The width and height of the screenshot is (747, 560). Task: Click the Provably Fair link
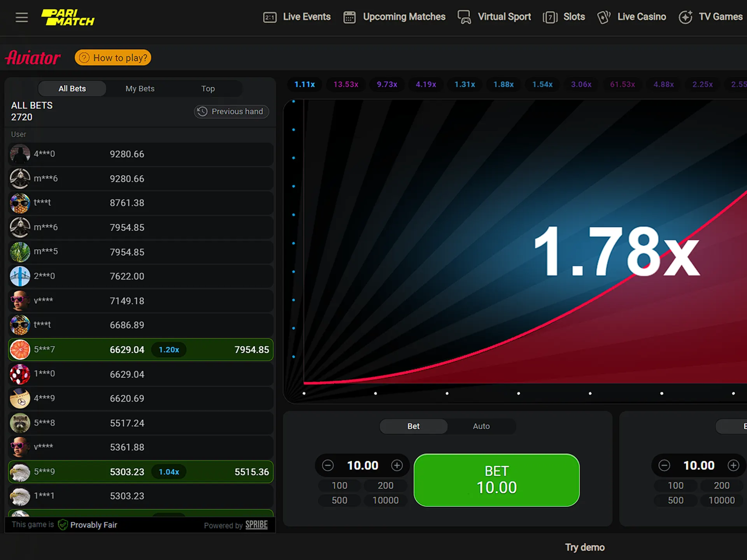tap(94, 525)
